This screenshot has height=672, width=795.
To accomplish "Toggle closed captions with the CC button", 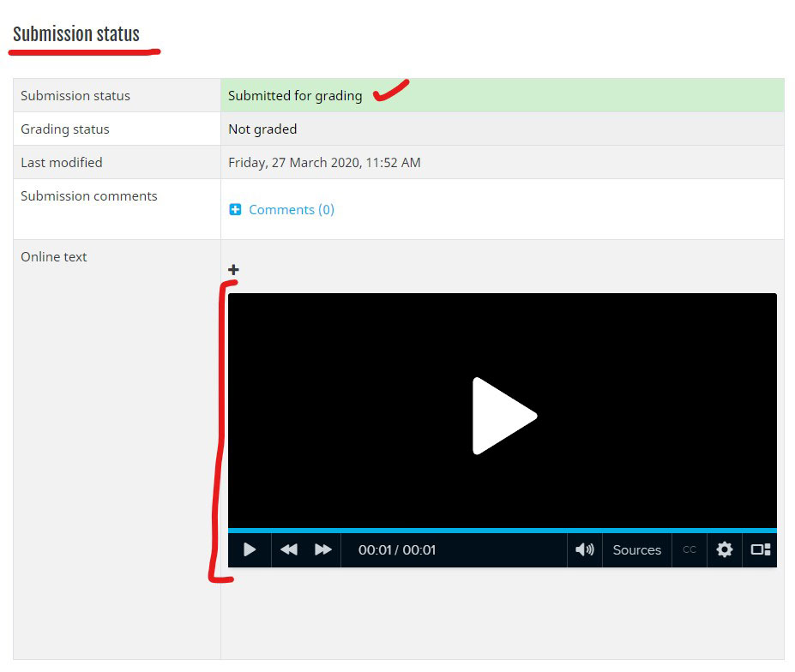I will coord(689,550).
